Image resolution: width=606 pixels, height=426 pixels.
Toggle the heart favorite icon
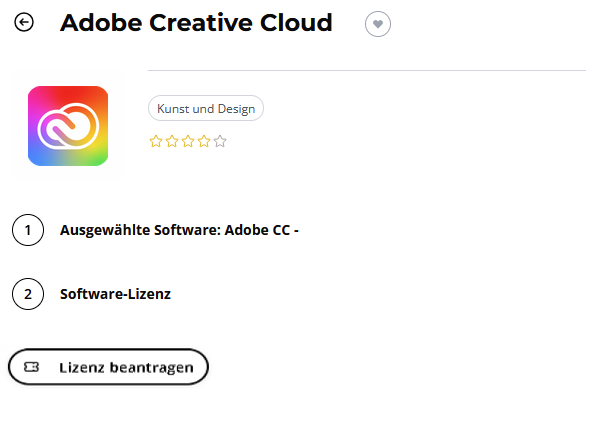click(377, 24)
